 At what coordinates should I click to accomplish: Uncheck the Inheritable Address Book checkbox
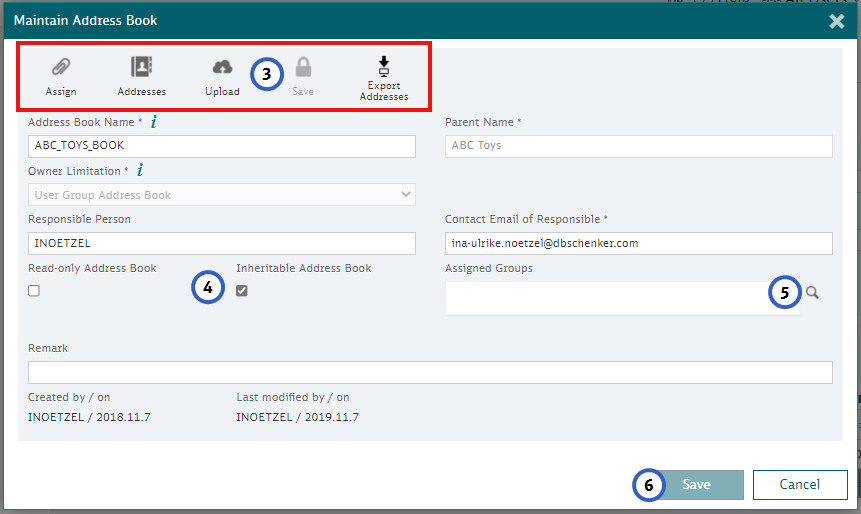(x=242, y=290)
